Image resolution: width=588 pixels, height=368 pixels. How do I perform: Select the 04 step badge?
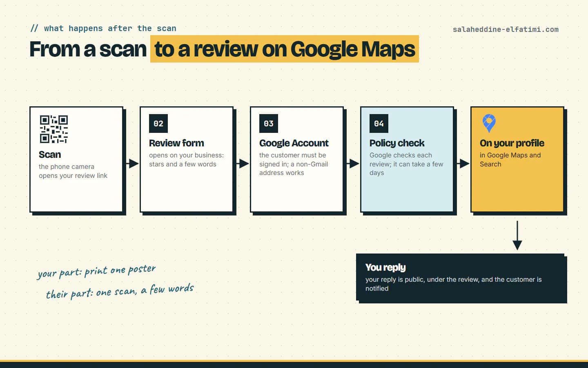(379, 123)
